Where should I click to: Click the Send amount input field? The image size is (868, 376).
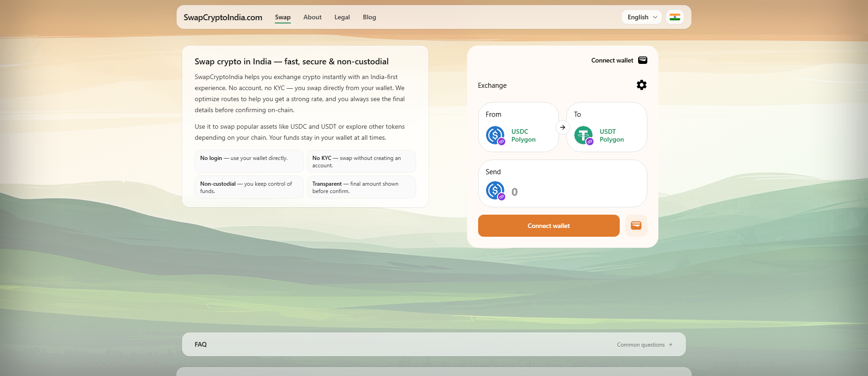[x=576, y=192]
